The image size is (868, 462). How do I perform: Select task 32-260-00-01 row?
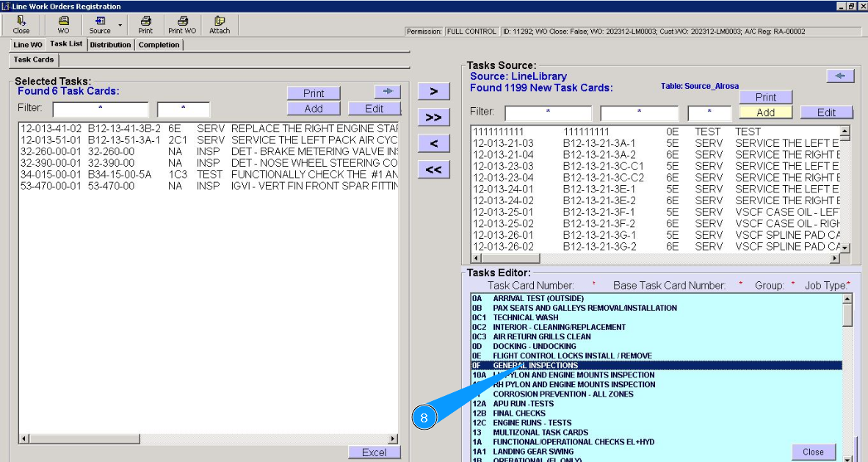click(x=209, y=151)
